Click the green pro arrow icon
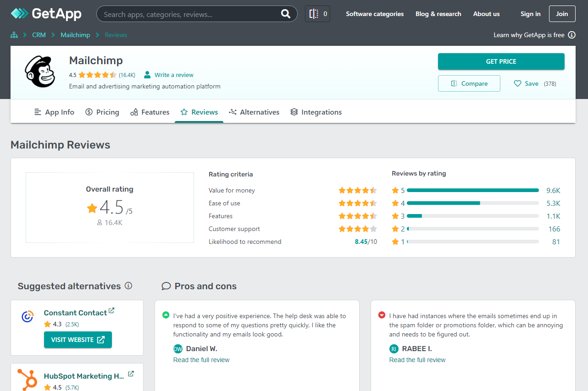This screenshot has width=588, height=391. point(166,315)
